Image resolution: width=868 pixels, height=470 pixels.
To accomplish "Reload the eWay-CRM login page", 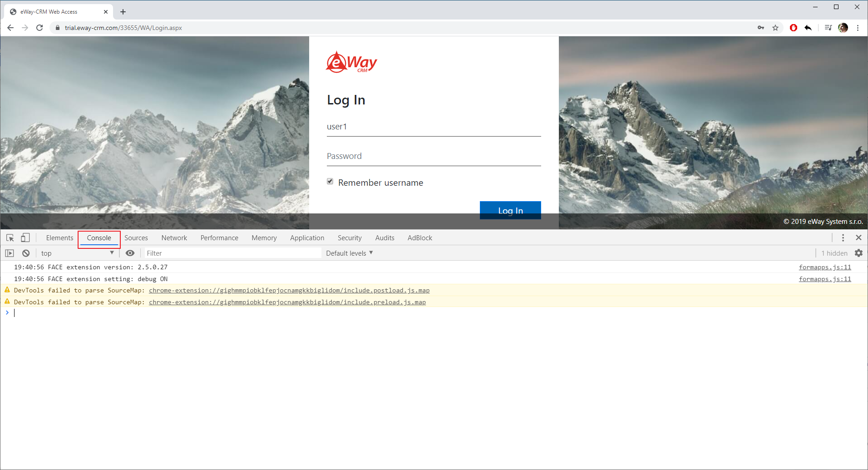I will coord(39,28).
